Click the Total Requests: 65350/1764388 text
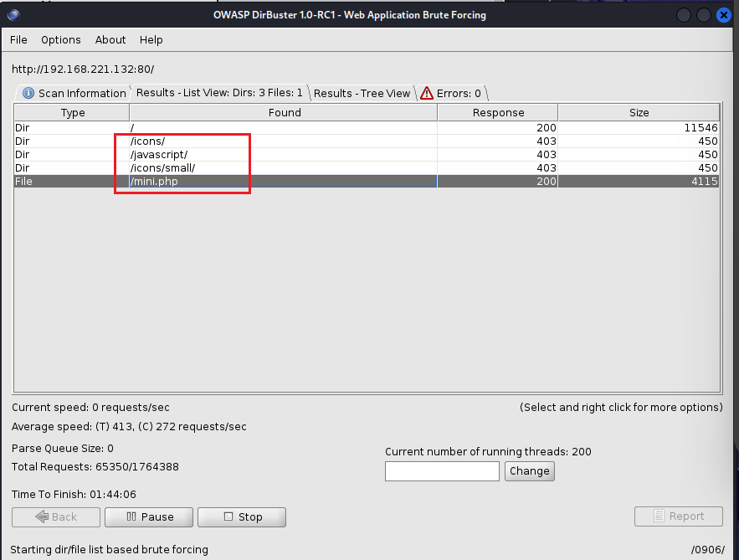 [95, 467]
